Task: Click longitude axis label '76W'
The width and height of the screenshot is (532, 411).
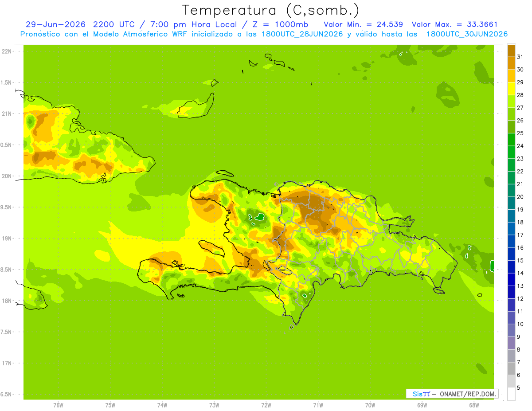Action: coord(58,405)
